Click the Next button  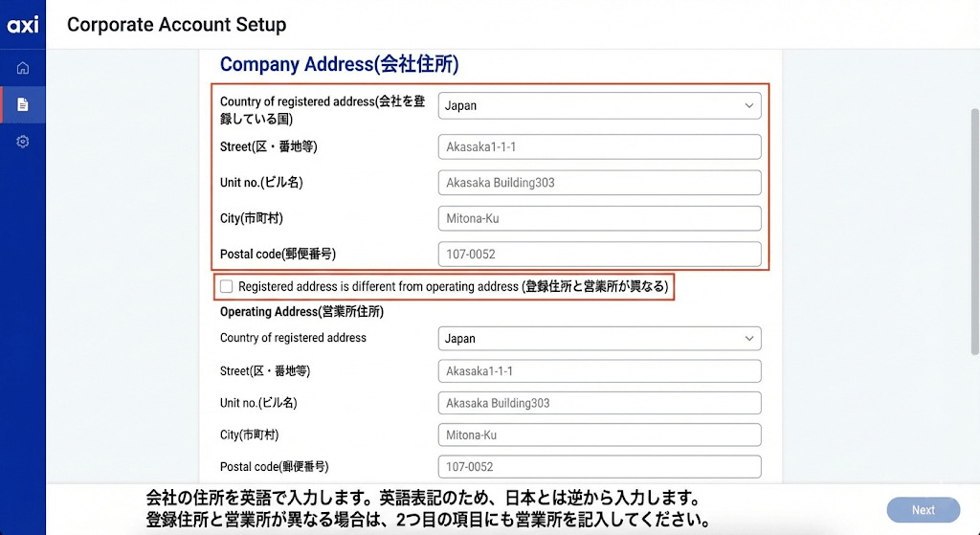point(923,510)
